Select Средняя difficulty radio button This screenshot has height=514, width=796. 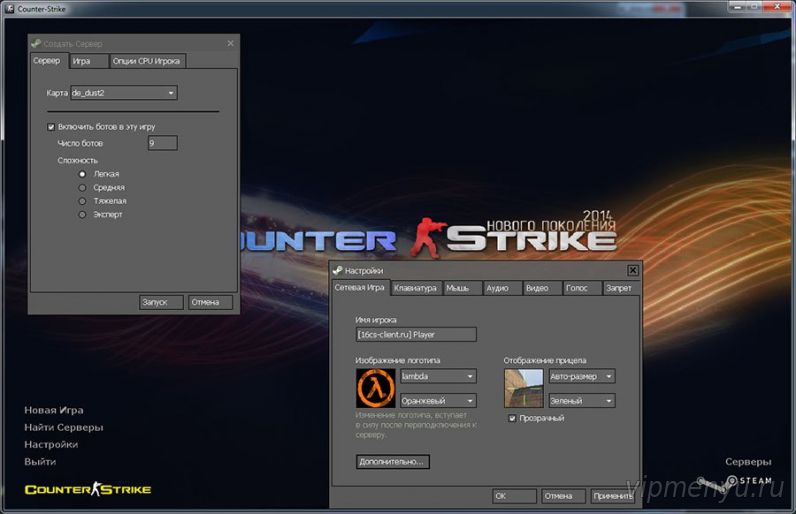click(82, 188)
